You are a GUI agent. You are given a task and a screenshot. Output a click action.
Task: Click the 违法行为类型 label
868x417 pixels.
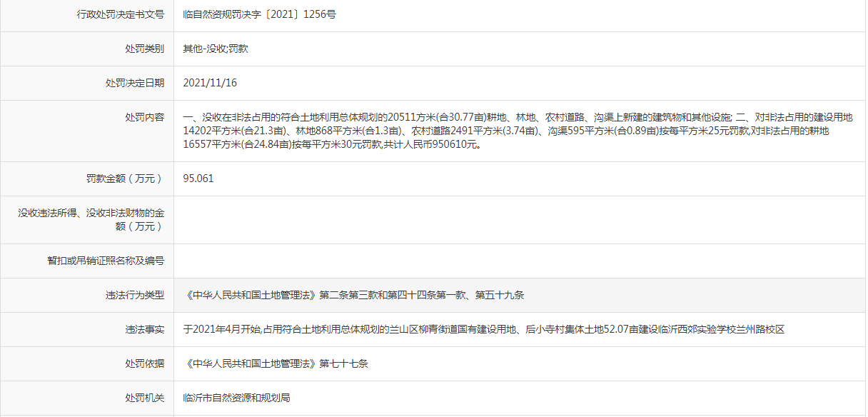point(134,295)
